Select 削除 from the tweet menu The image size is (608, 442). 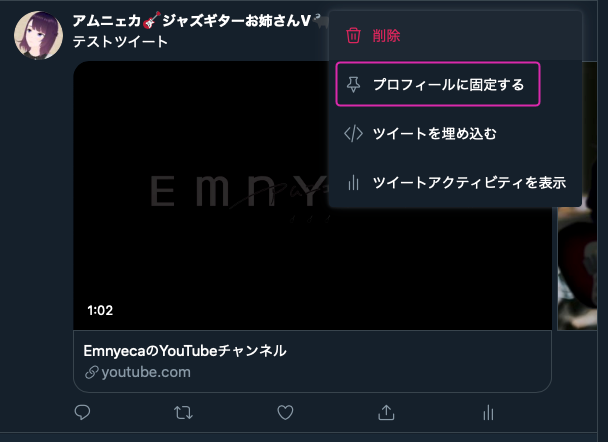click(x=455, y=36)
